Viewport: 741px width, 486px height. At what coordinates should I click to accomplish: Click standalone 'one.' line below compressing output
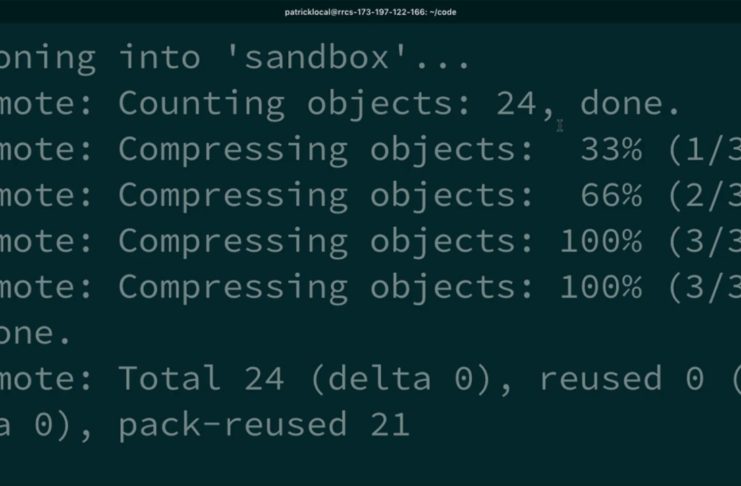coord(36,333)
